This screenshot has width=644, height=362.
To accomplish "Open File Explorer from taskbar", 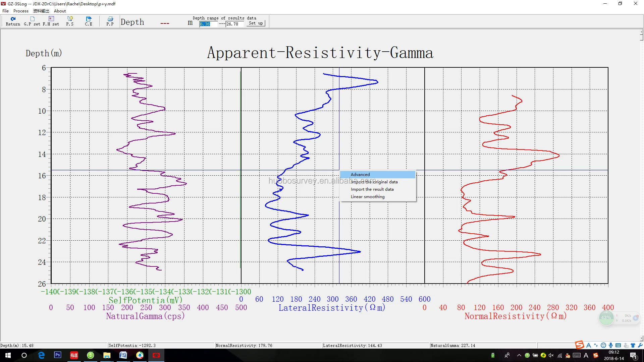I will click(x=107, y=355).
